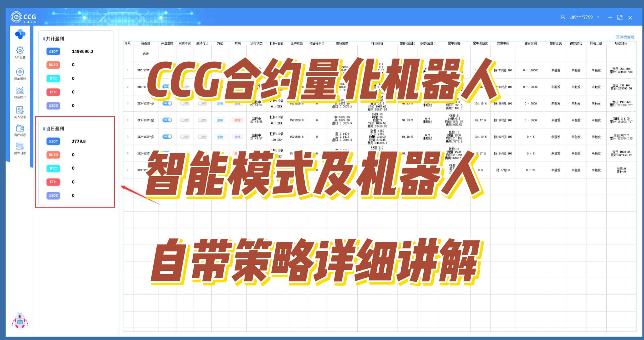
Task: Click 交易单数 column header
Action: pyautogui.click(x=503, y=43)
